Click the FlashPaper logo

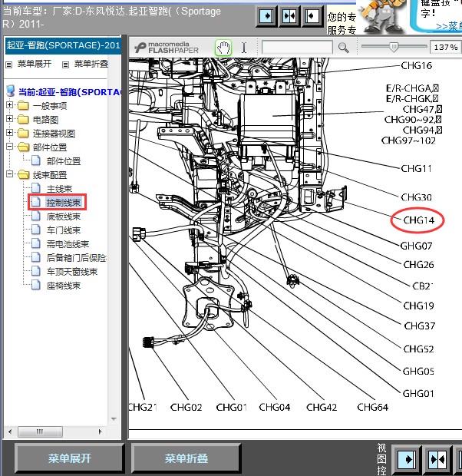tap(167, 48)
